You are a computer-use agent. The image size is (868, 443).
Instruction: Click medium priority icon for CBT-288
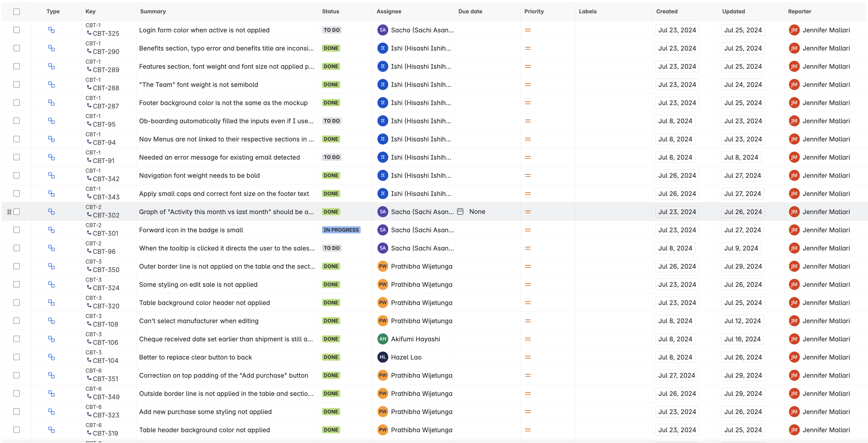(528, 85)
